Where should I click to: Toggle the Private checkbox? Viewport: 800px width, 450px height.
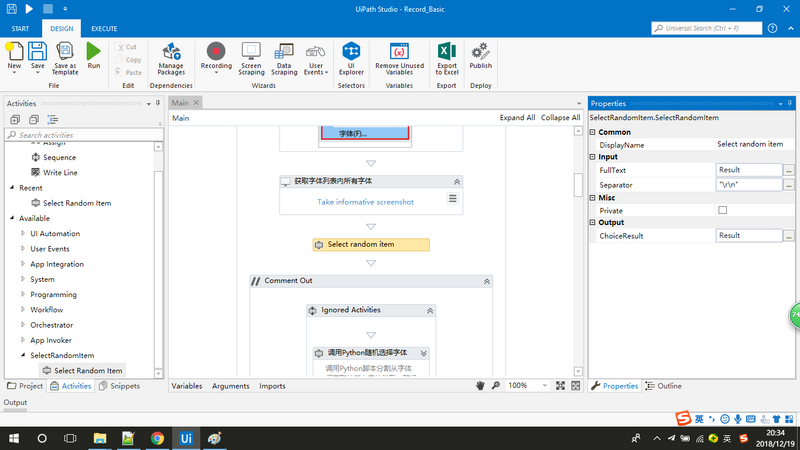tap(722, 210)
